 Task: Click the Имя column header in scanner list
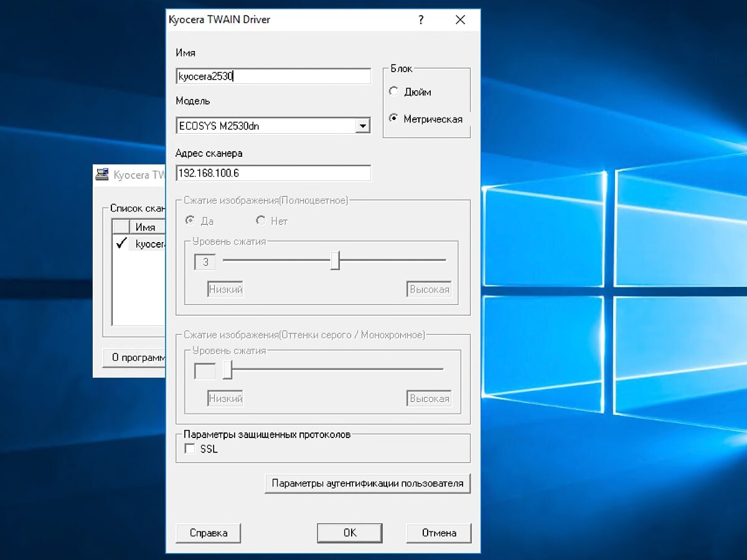click(148, 227)
